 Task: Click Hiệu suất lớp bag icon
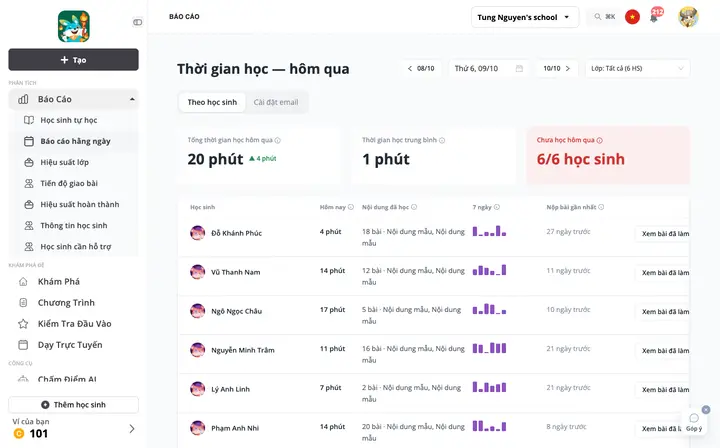click(x=29, y=162)
